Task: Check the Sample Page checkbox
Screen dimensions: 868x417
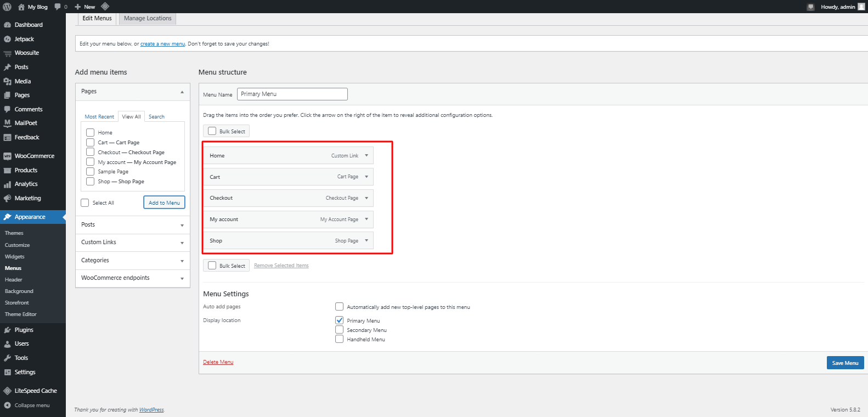Action: (91, 171)
